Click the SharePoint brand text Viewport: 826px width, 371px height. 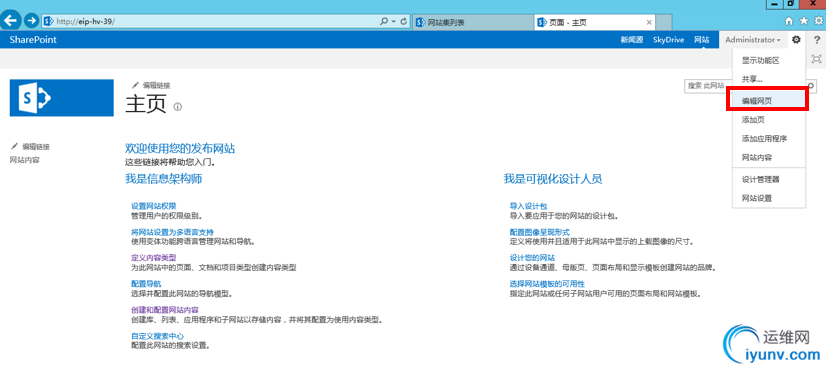pos(33,40)
